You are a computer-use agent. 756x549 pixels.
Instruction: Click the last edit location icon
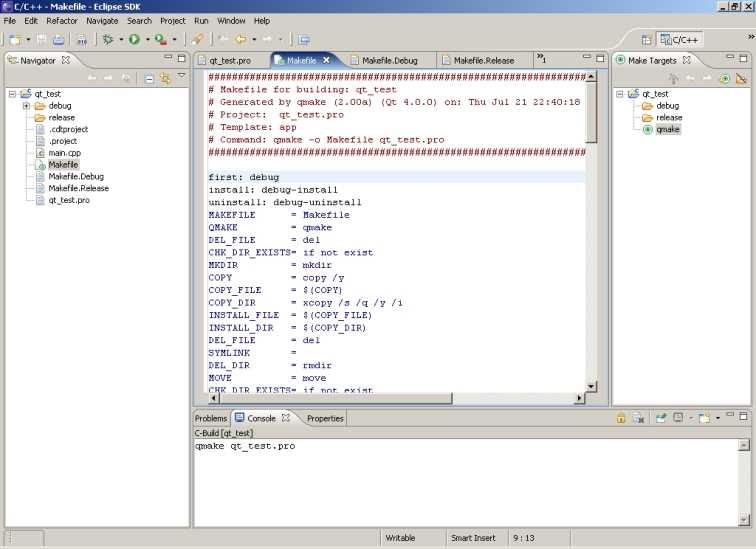point(223,40)
